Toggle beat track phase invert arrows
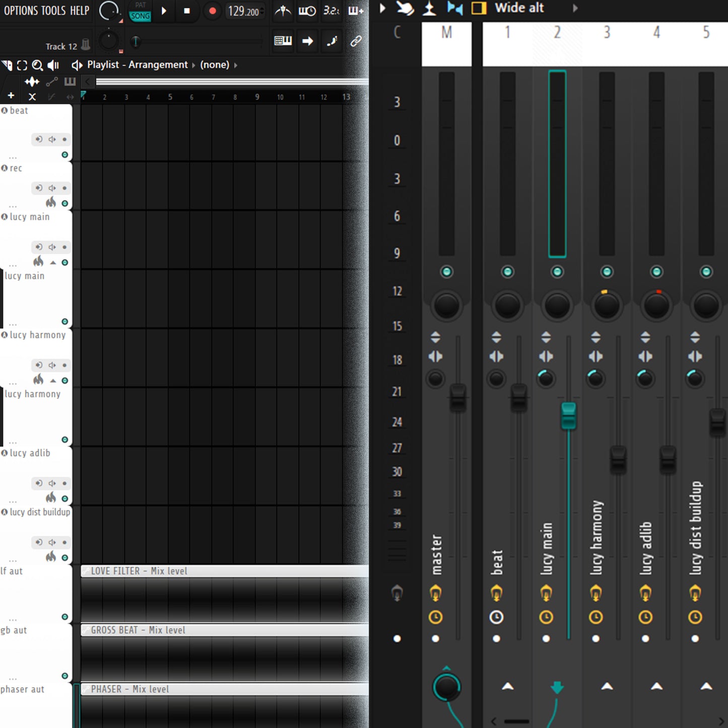 (496, 337)
